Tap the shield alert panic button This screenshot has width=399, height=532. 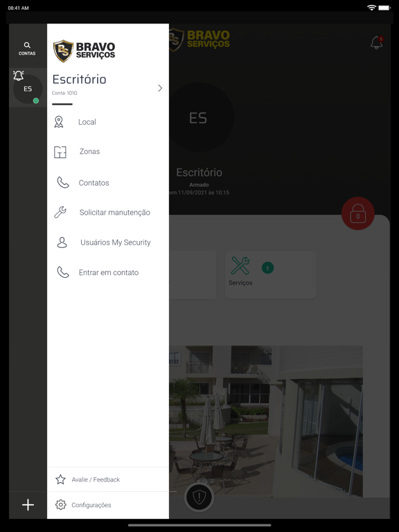click(x=199, y=497)
